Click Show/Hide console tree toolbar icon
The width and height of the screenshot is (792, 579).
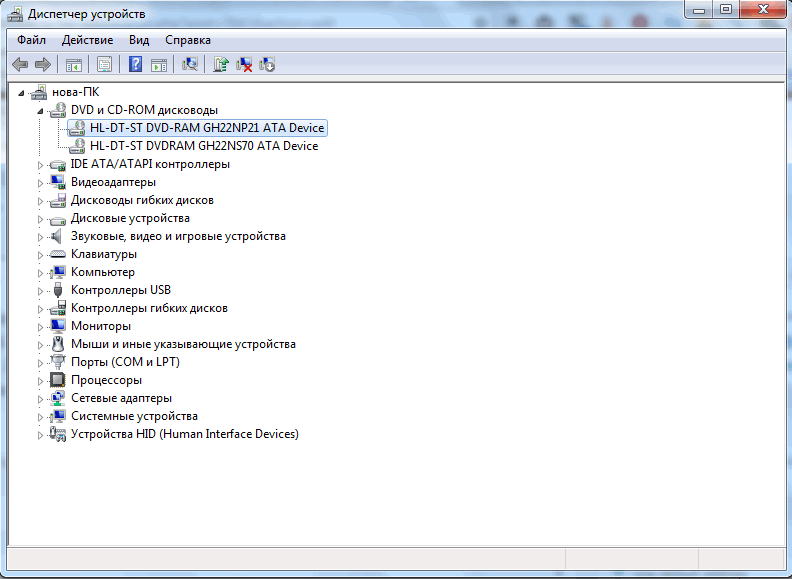[73, 65]
